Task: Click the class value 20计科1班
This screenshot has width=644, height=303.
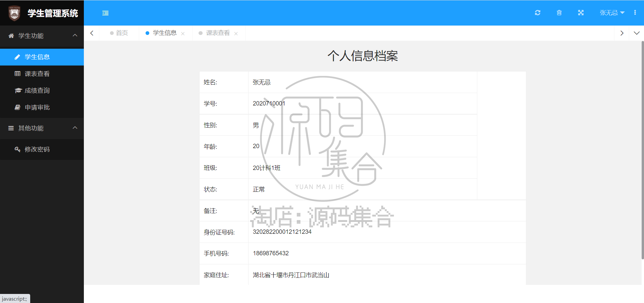Action: pos(267,168)
